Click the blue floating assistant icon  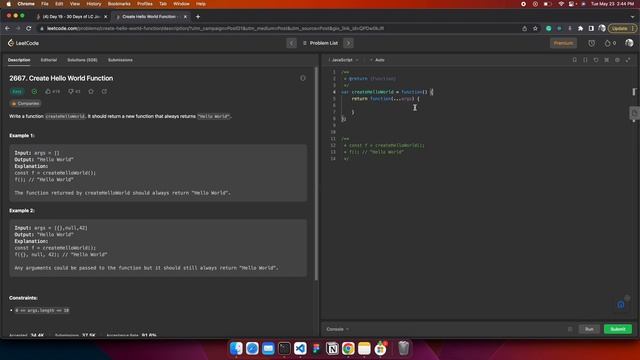[x=621, y=304]
